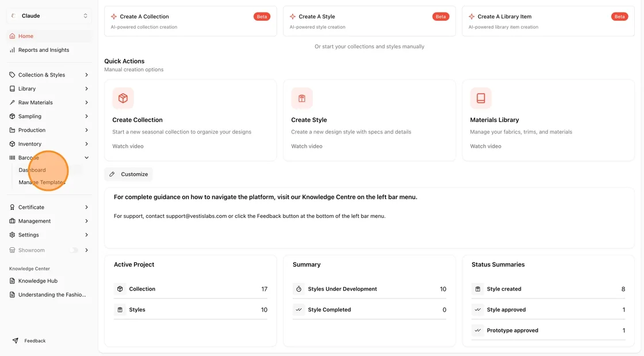This screenshot has height=356, width=644.
Task: Click the Styles Under Development row
Action: tap(369, 289)
